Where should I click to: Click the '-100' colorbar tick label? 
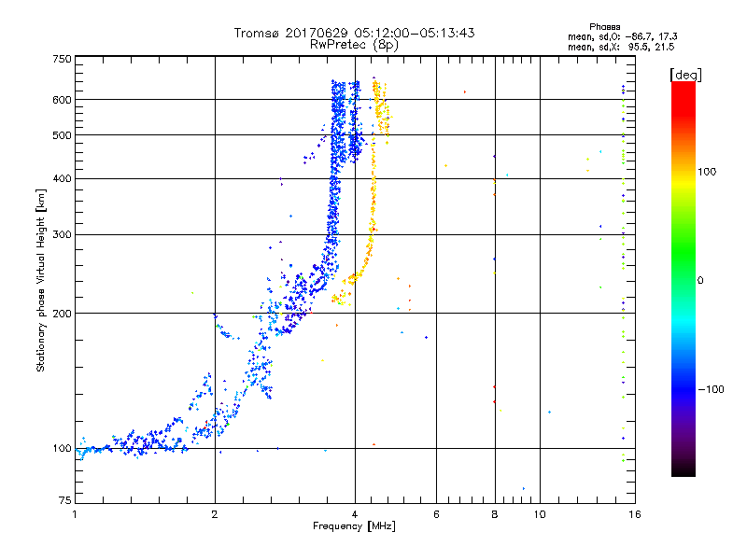(x=712, y=389)
